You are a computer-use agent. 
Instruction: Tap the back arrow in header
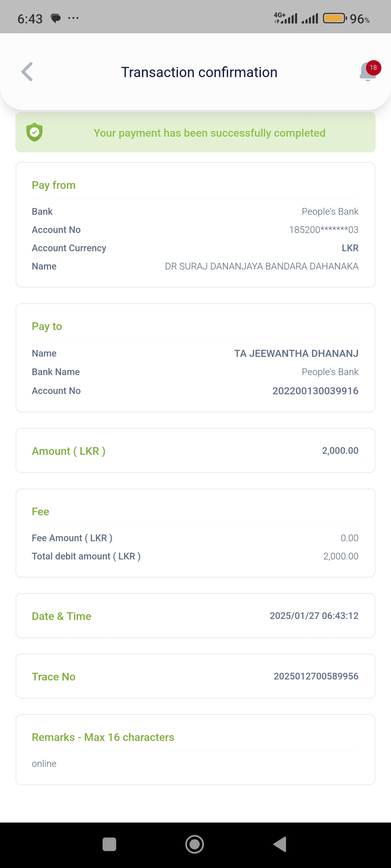click(27, 72)
